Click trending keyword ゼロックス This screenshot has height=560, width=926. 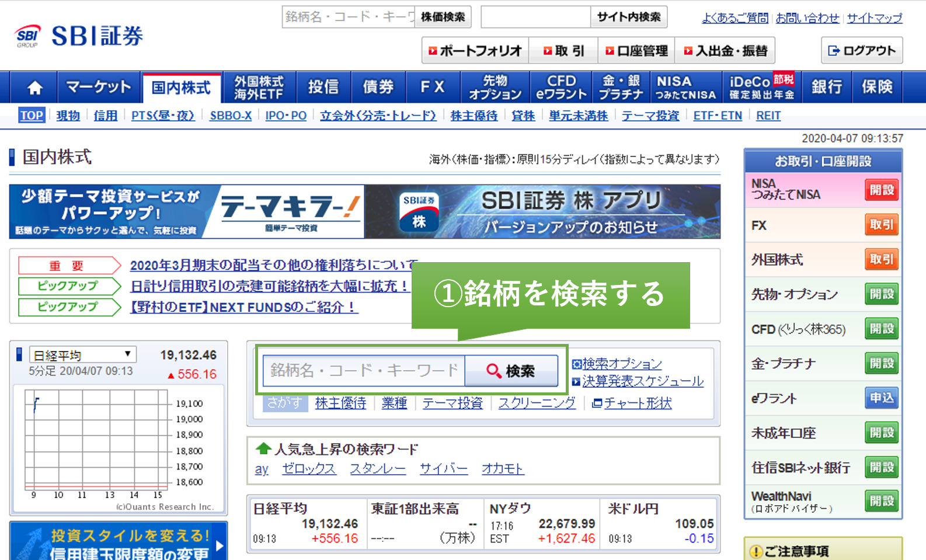308,468
